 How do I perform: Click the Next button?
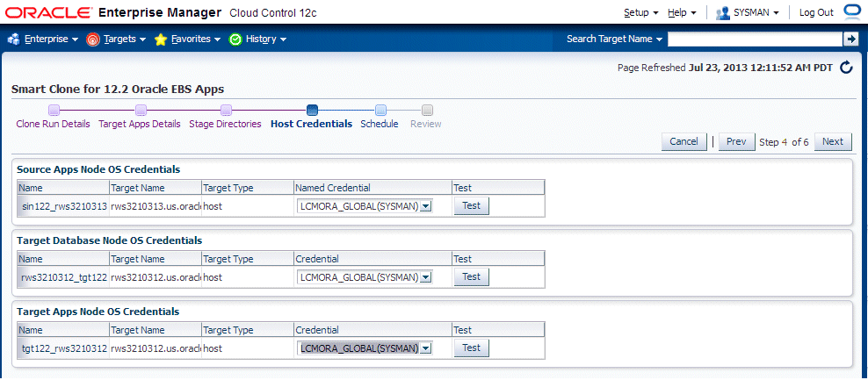[x=833, y=141]
